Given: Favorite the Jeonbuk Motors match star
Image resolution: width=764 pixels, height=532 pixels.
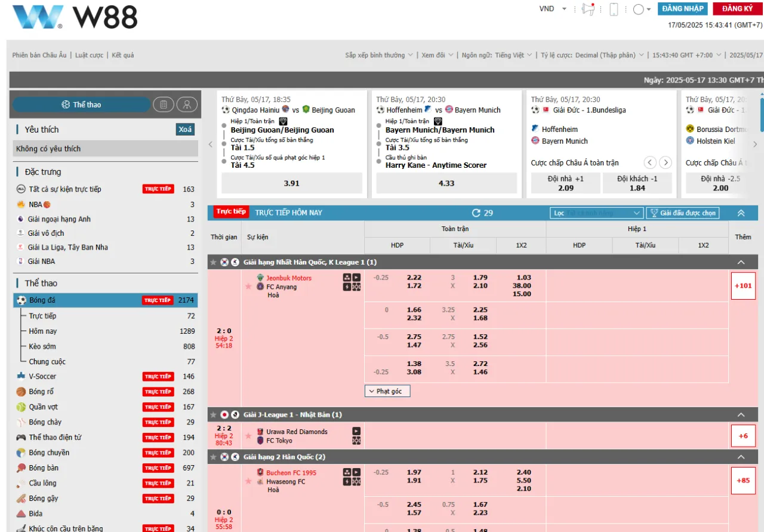Looking at the screenshot, I should (x=248, y=287).
